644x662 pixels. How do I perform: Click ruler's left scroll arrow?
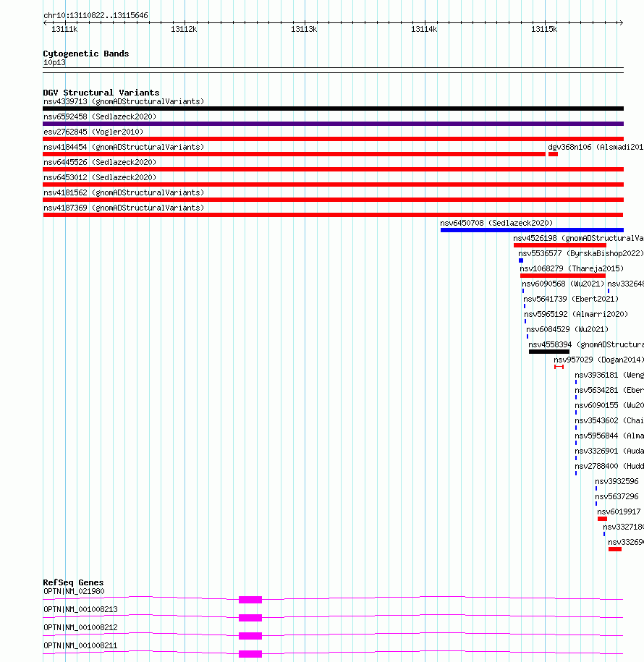pyautogui.click(x=45, y=23)
